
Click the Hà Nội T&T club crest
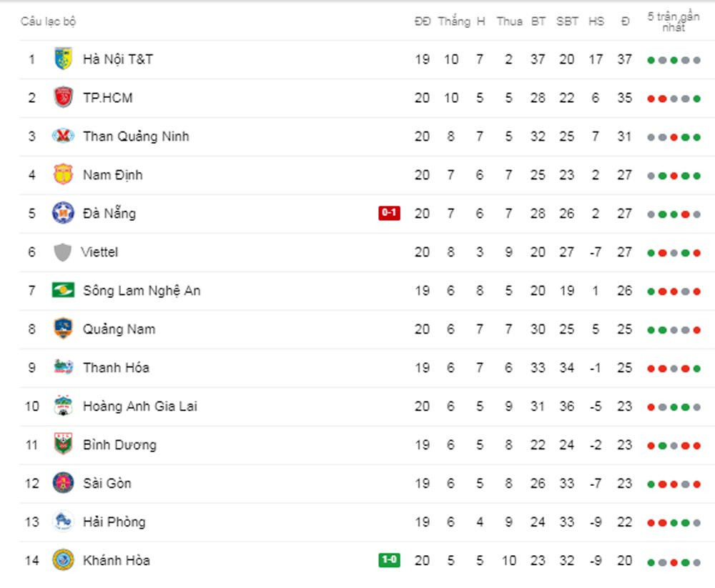tap(63, 59)
